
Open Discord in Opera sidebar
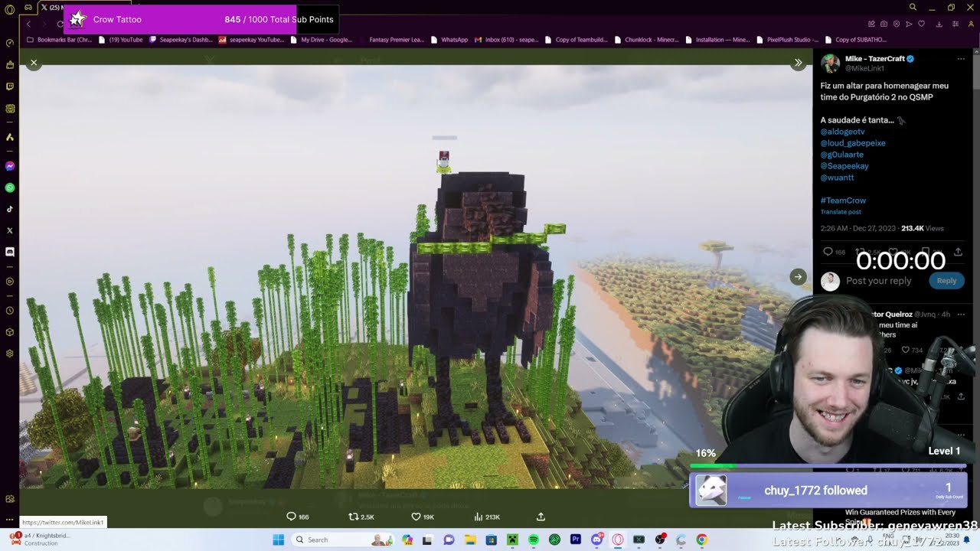tap(9, 252)
